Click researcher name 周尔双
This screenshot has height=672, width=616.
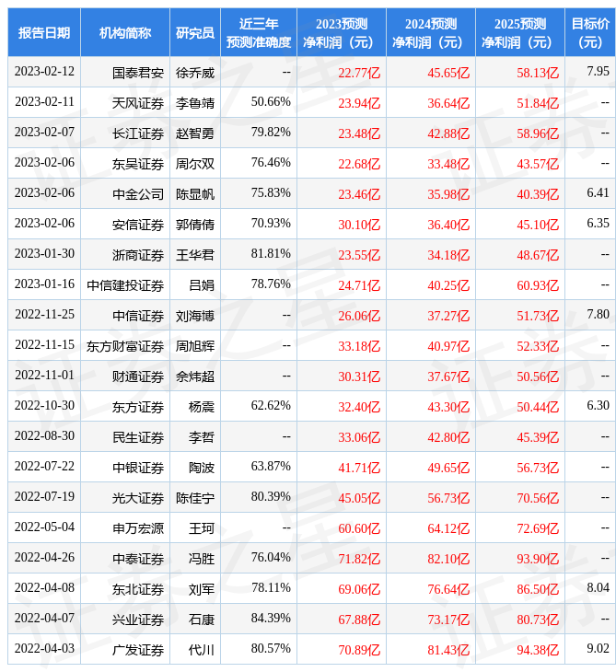click(x=195, y=164)
